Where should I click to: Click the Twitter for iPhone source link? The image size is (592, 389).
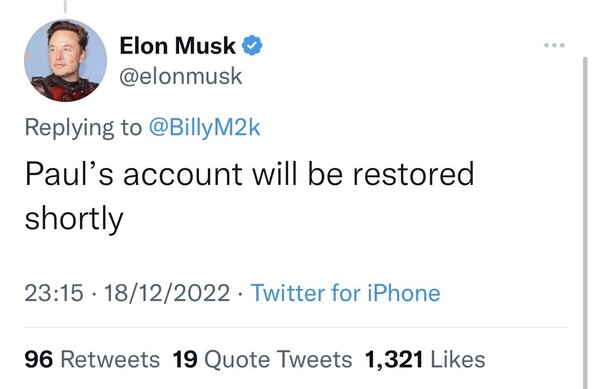point(345,293)
